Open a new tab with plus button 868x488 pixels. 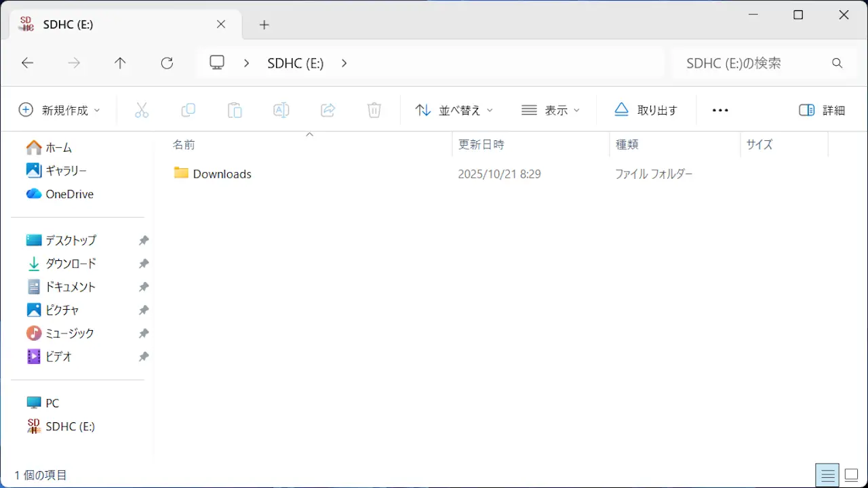264,24
